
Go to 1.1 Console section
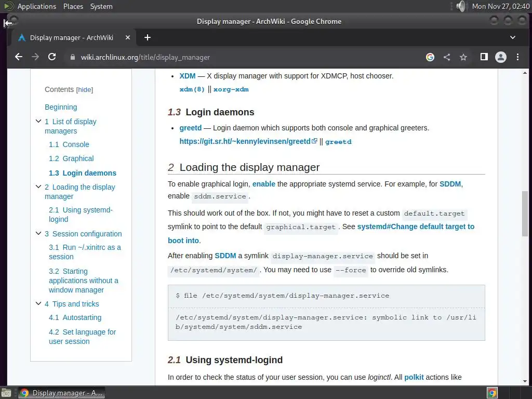[69, 144]
